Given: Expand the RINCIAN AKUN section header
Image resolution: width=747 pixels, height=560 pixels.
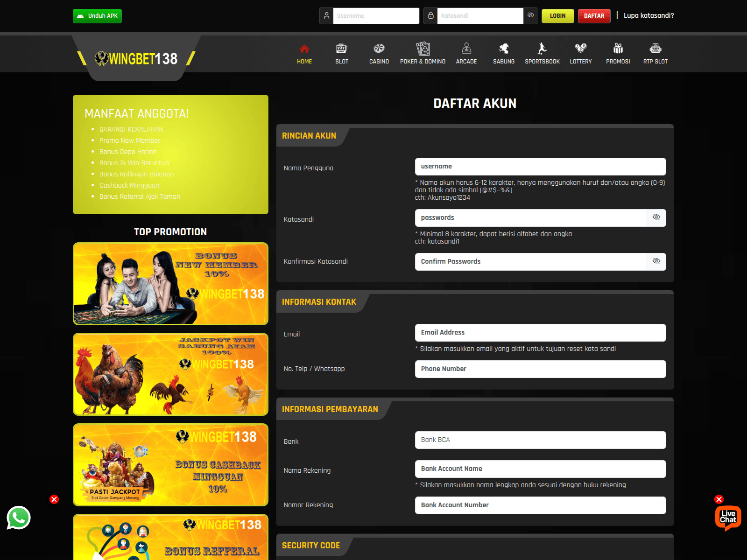Looking at the screenshot, I should tap(309, 136).
